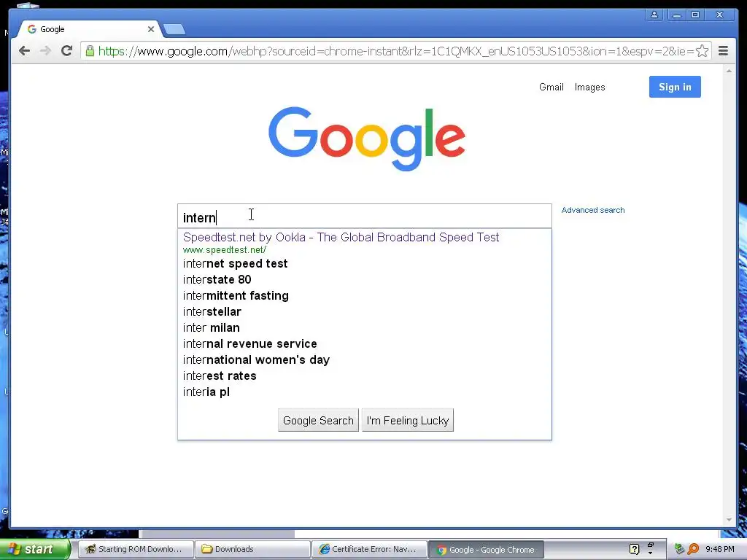Click the green HTTPS padlock icon
The height and width of the screenshot is (560, 747).
(x=90, y=51)
